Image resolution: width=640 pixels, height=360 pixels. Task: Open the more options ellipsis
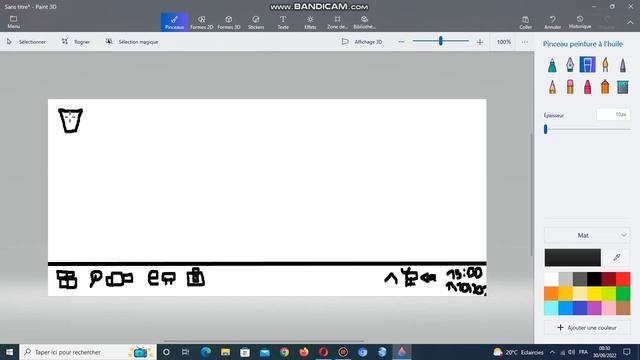coord(524,42)
